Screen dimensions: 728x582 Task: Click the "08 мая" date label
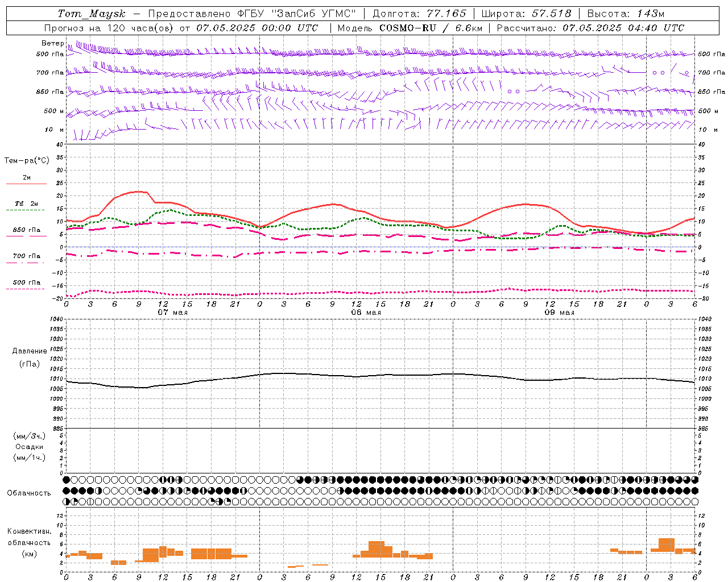pos(366,313)
